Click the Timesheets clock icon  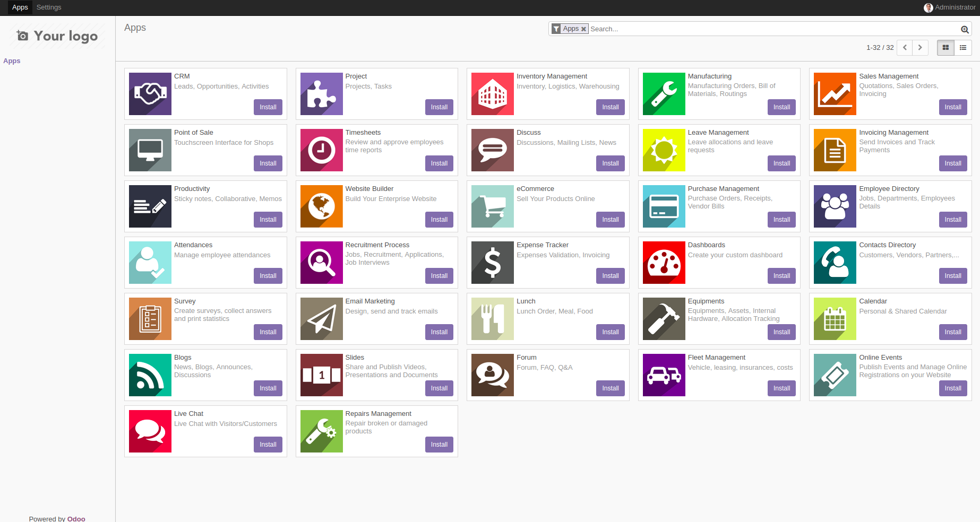[322, 150]
